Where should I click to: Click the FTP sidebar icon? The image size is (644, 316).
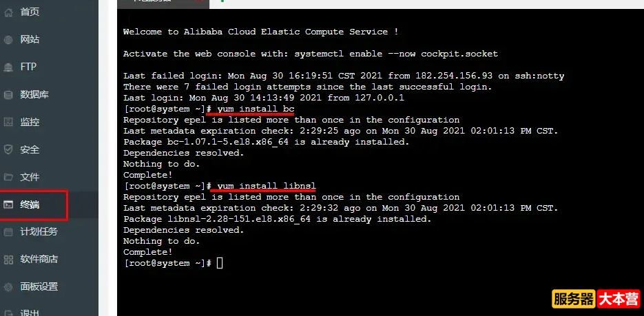coord(8,67)
